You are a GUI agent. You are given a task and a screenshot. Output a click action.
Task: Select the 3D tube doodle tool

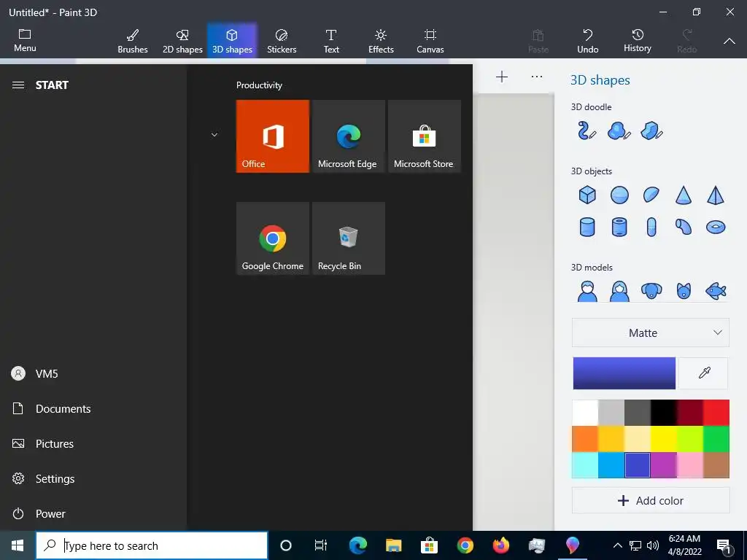coord(587,131)
